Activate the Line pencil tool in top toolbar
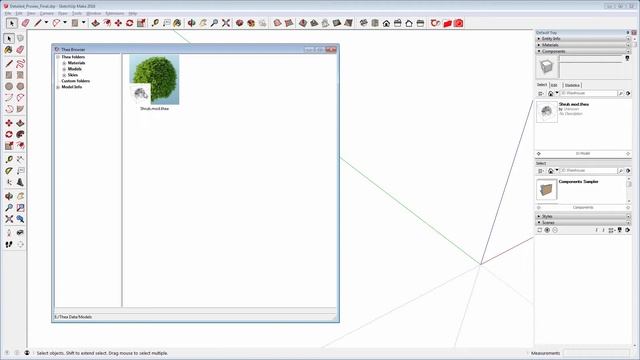This screenshot has height=360, width=640. (38, 23)
